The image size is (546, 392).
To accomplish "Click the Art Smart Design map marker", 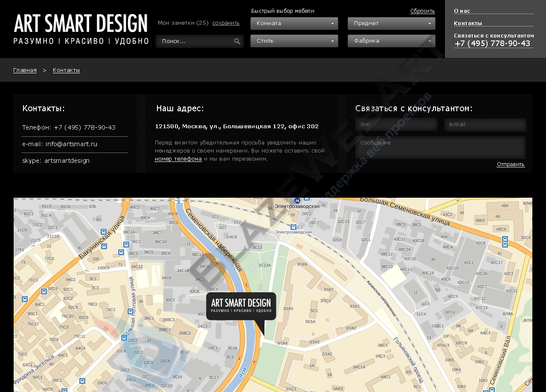I will tap(241, 306).
